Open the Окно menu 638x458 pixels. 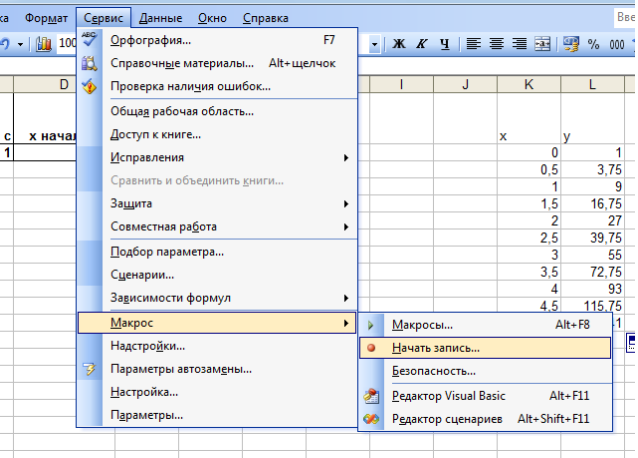click(x=212, y=18)
